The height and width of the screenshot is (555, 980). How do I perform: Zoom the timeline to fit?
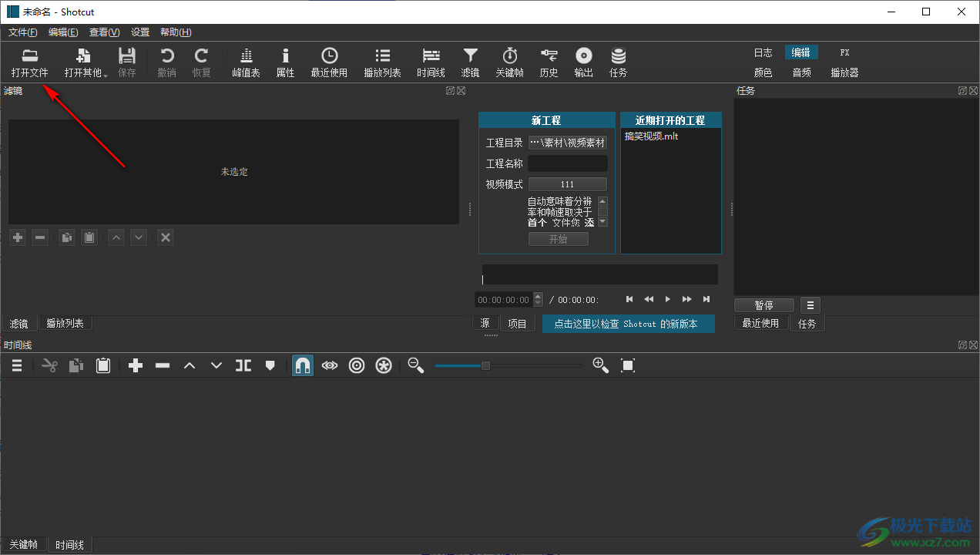point(628,365)
